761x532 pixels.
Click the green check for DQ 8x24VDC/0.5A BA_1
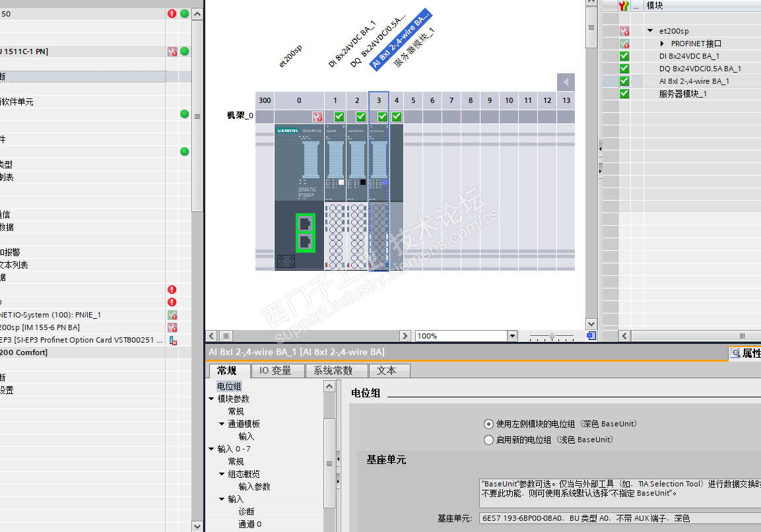tap(624, 69)
